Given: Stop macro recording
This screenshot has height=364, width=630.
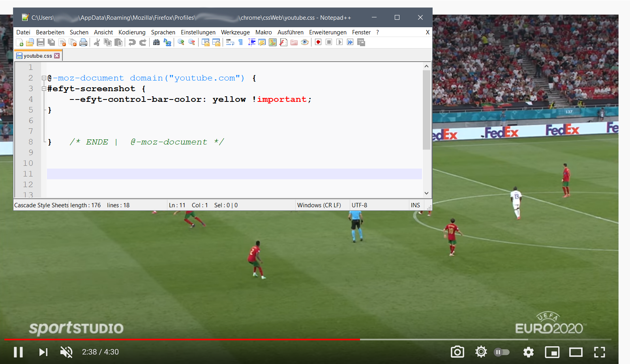Looking at the screenshot, I should pos(329,42).
